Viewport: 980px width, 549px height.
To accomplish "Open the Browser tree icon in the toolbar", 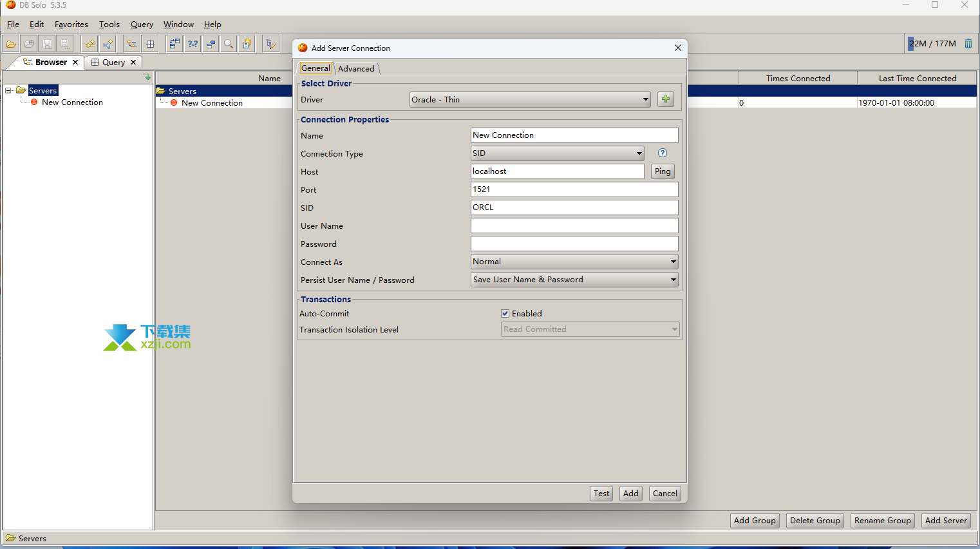I will pyautogui.click(x=132, y=44).
